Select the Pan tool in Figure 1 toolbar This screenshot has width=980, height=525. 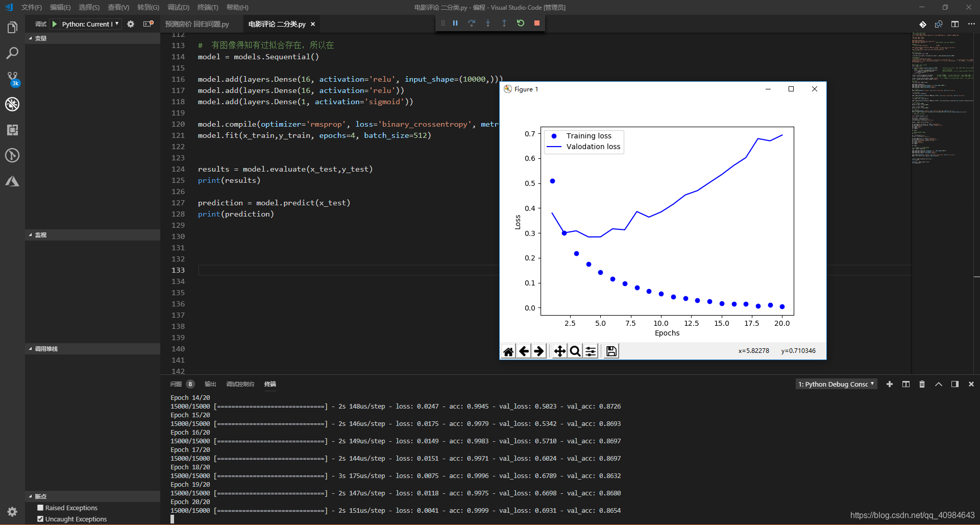(560, 351)
